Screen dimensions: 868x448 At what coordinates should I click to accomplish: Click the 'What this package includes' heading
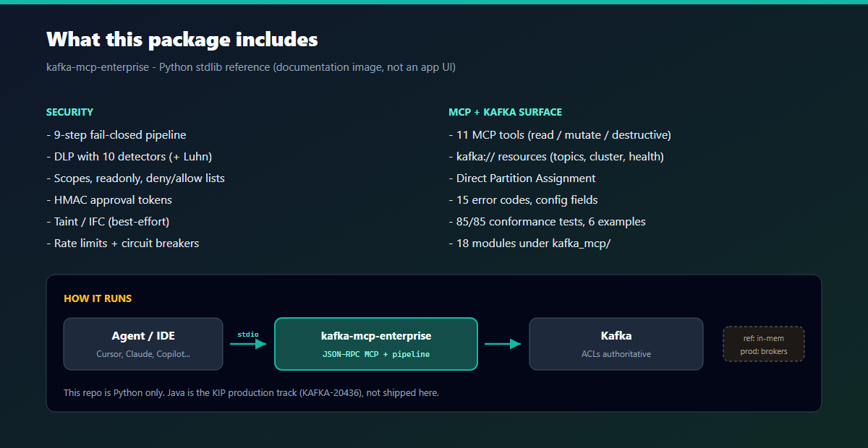pyautogui.click(x=182, y=39)
